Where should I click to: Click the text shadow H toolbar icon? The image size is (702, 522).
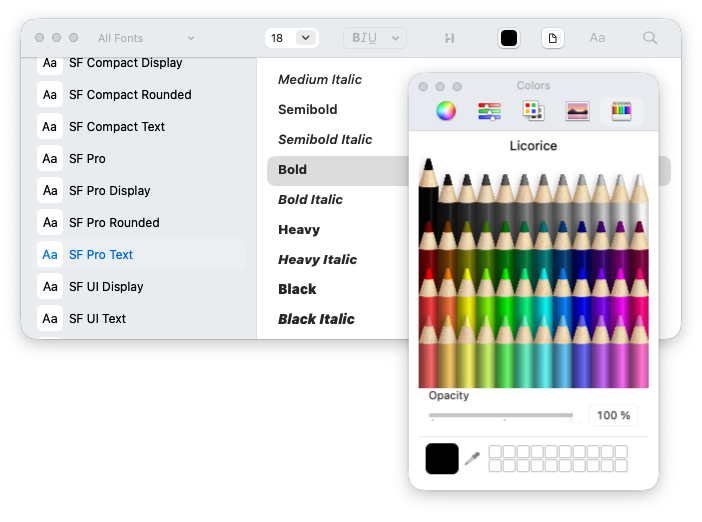click(x=449, y=39)
